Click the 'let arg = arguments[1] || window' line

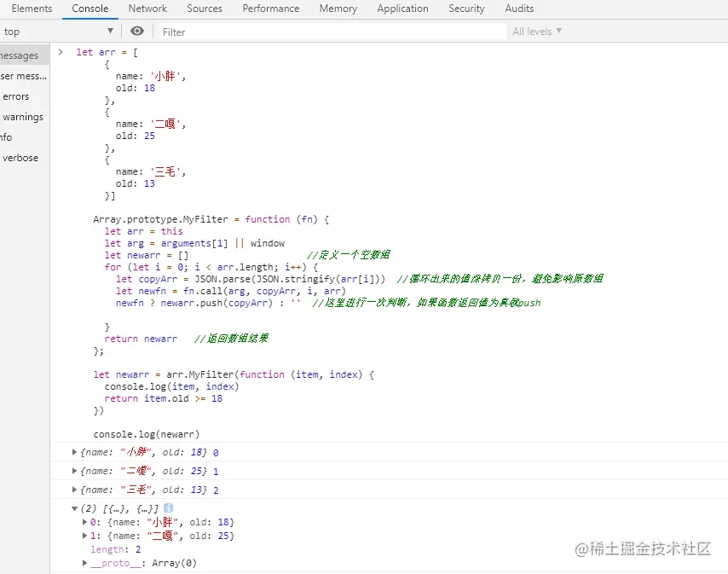[x=194, y=243]
